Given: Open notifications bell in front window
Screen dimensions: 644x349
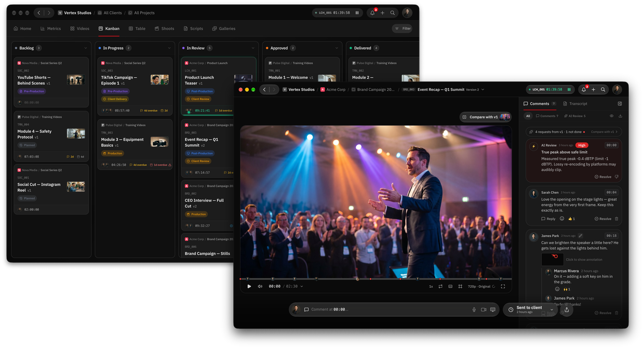Looking at the screenshot, I should (x=584, y=89).
